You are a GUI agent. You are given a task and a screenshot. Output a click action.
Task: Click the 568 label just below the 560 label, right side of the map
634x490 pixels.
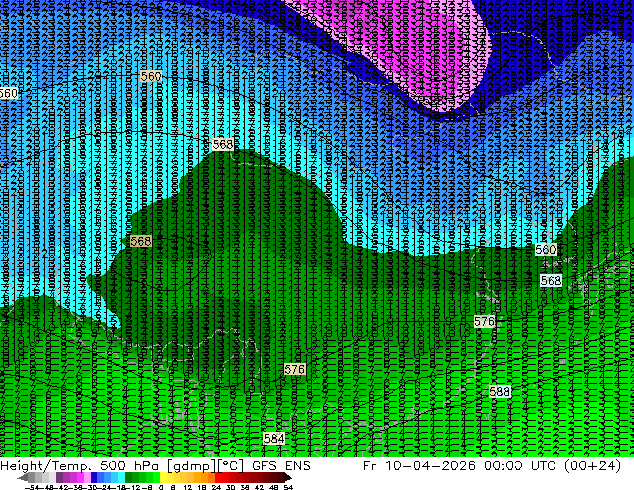[x=551, y=280]
